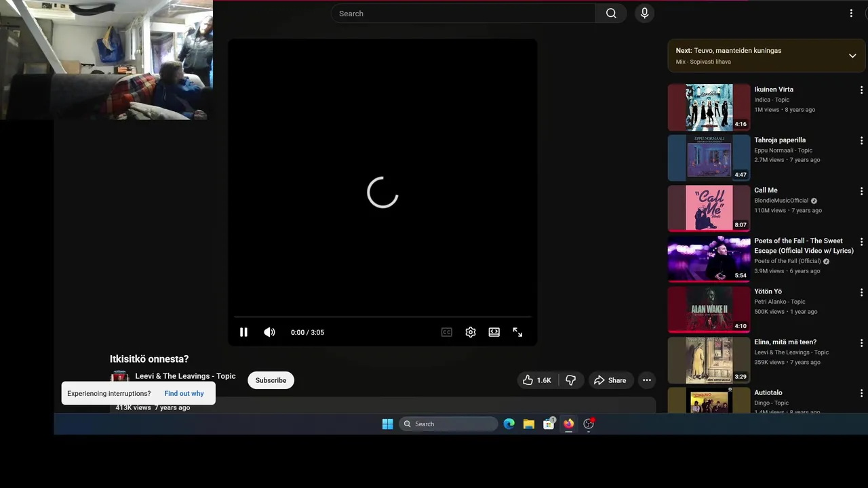Click the Call Me video title
This screenshot has width=868, height=488.
(x=766, y=190)
